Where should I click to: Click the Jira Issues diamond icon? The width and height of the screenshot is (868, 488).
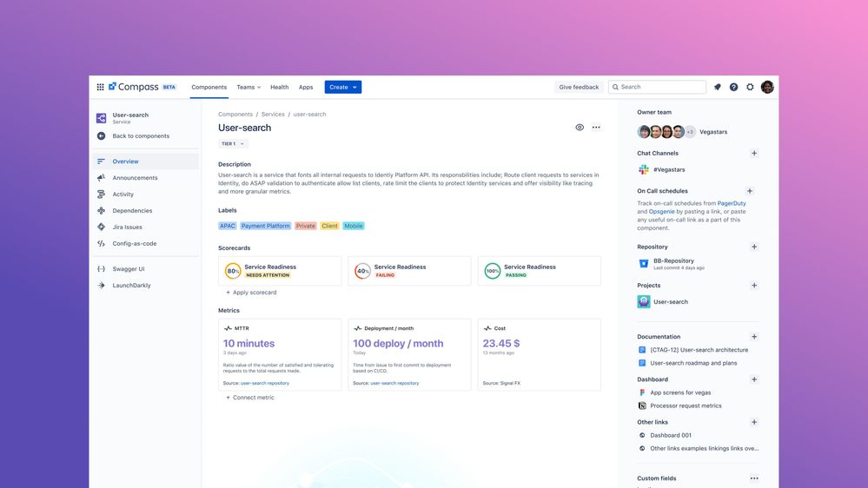[x=101, y=227]
